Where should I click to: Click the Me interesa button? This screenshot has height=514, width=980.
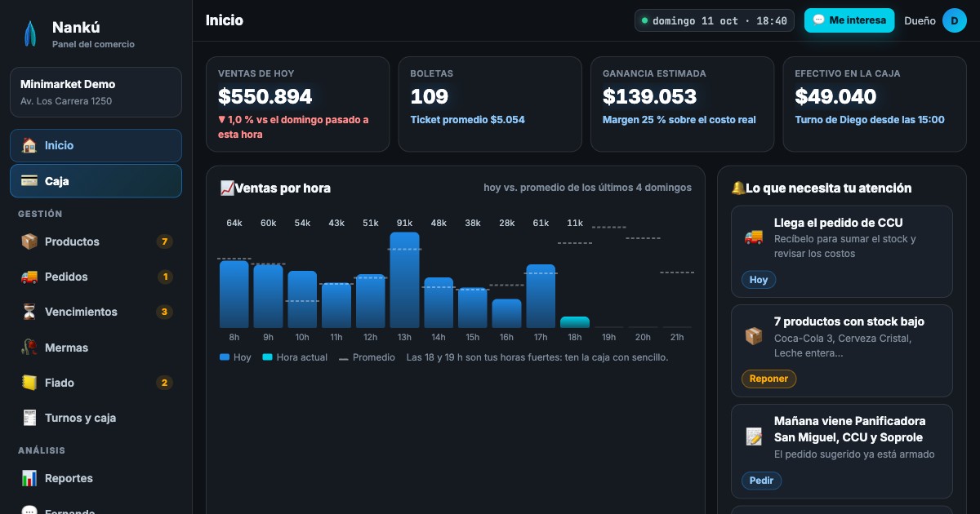(x=849, y=20)
